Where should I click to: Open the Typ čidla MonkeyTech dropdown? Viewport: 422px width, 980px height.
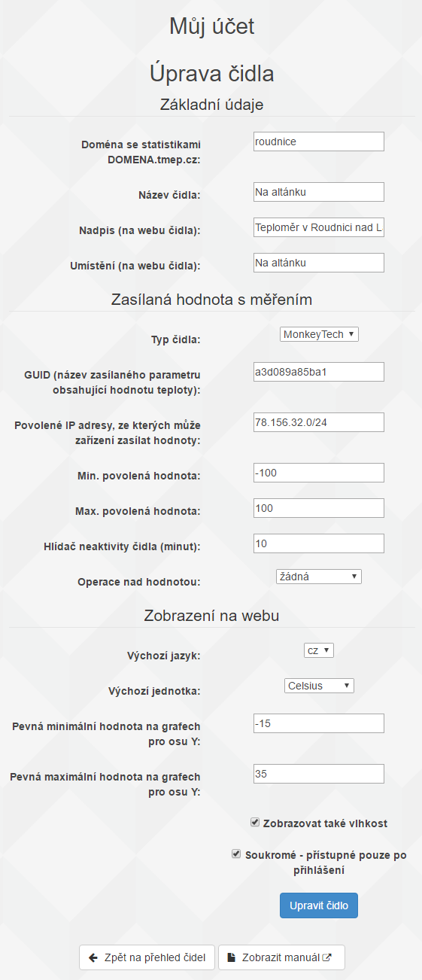click(319, 334)
